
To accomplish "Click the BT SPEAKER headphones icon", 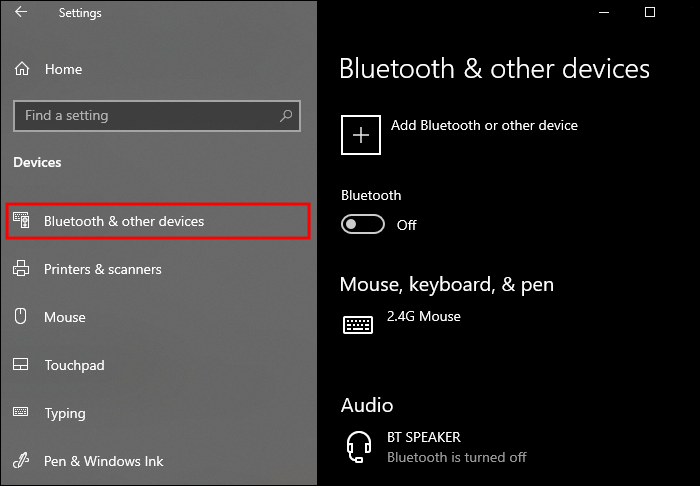I will click(359, 445).
